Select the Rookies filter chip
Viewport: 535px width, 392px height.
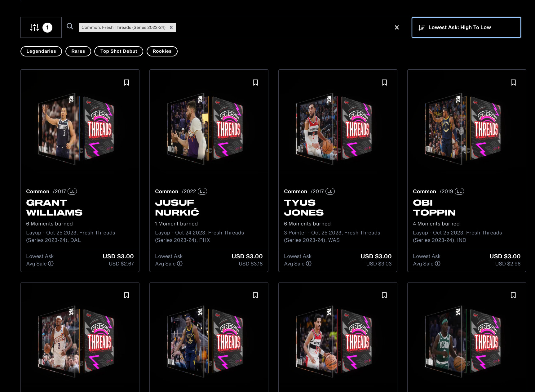coord(162,51)
